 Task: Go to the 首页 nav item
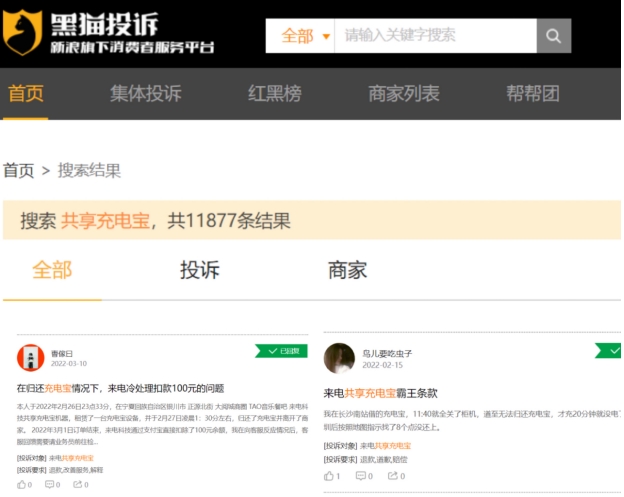tap(26, 94)
